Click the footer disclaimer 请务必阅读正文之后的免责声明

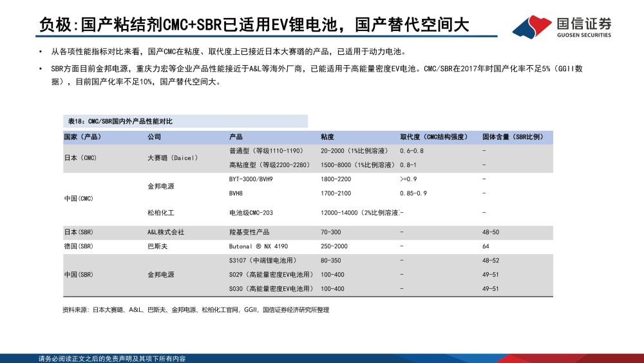click(x=112, y=359)
